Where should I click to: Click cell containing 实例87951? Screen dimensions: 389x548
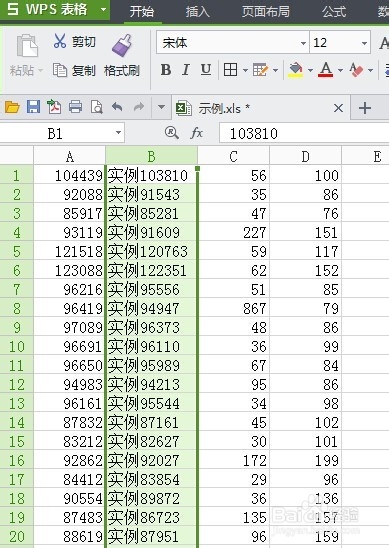coord(151,536)
